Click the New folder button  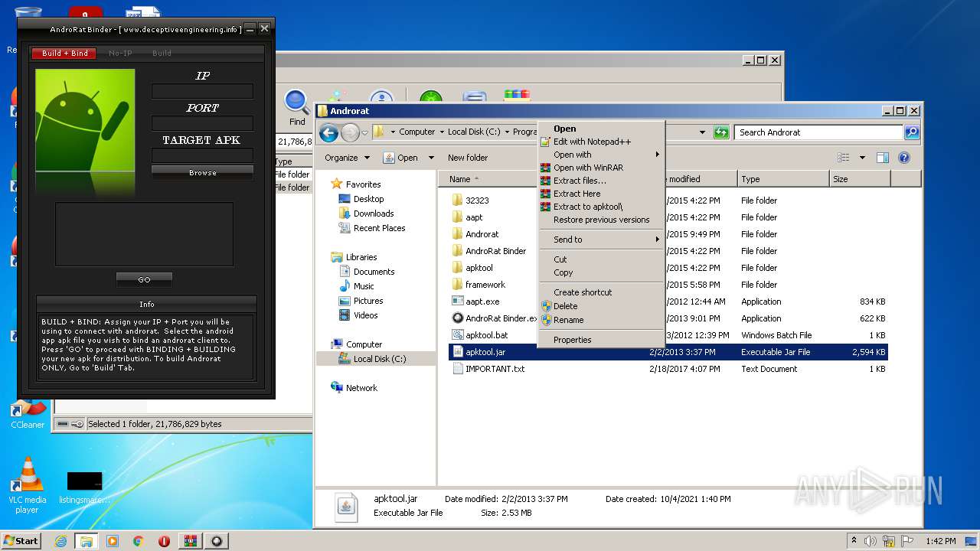tap(468, 158)
